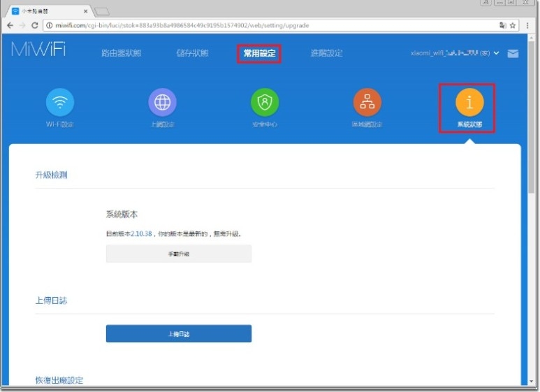The image size is (540, 392).
Task: Switch to the 儲存狀態 tab
Action: coord(192,53)
